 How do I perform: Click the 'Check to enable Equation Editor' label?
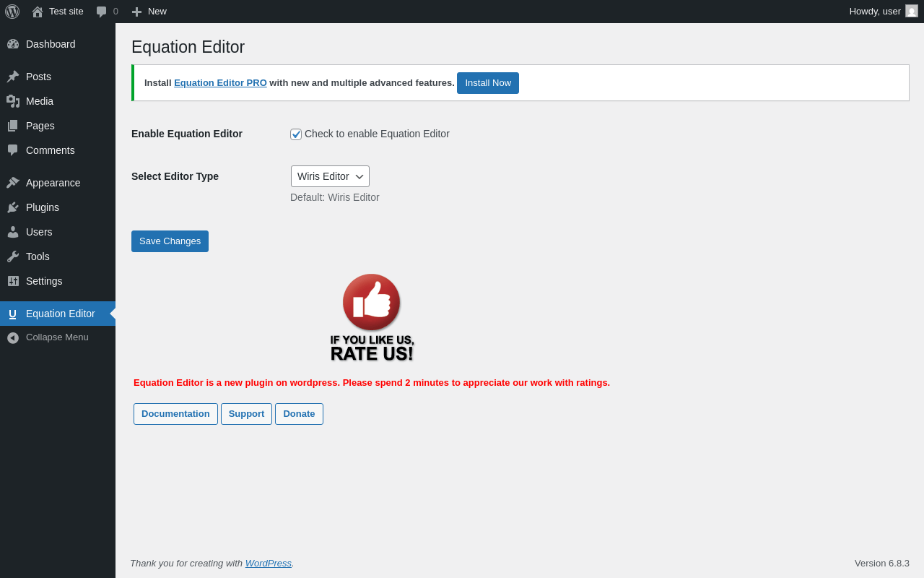(377, 134)
